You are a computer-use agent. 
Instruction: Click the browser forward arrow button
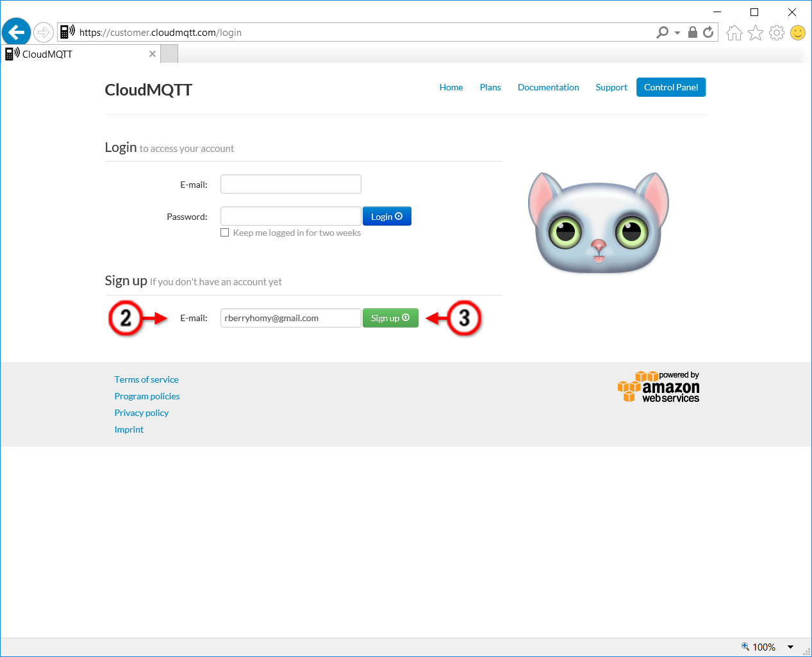44,32
